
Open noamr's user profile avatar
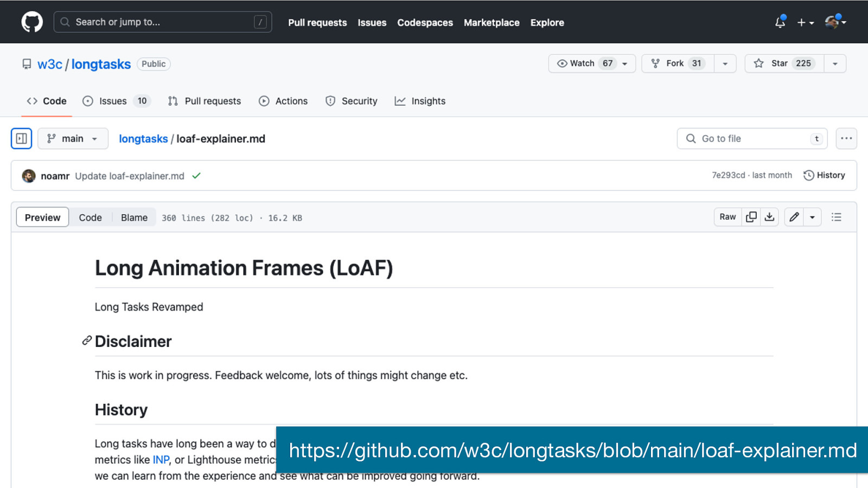click(29, 176)
